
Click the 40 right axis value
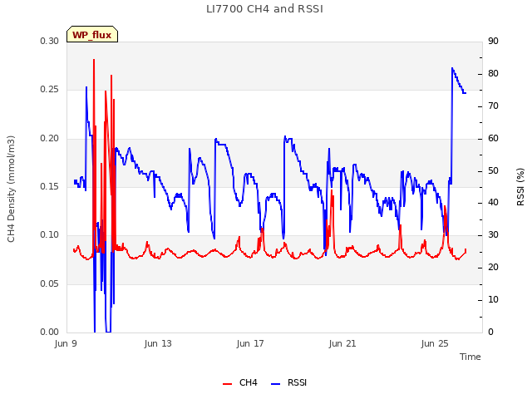coord(493,203)
